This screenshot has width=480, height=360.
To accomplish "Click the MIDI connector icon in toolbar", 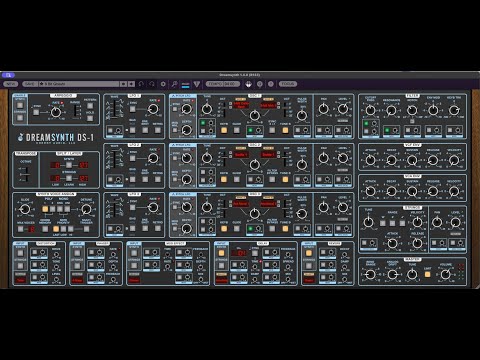I will click(248, 84).
